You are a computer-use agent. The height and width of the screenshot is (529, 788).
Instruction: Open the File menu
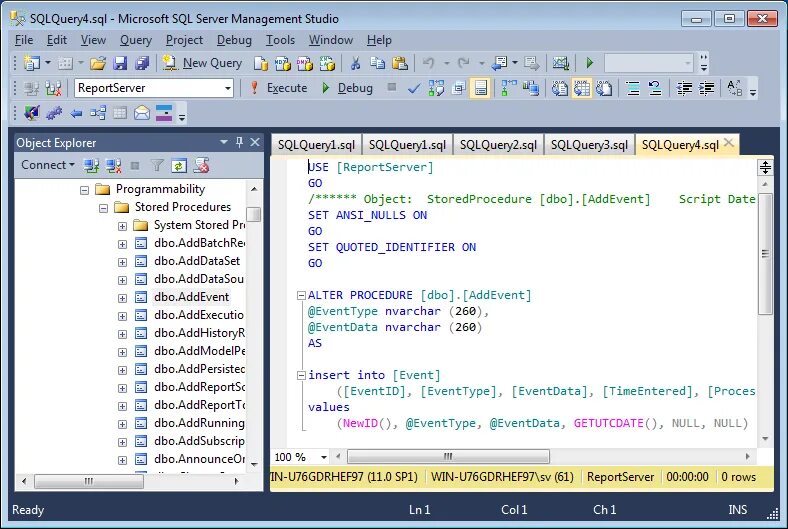tap(24, 40)
